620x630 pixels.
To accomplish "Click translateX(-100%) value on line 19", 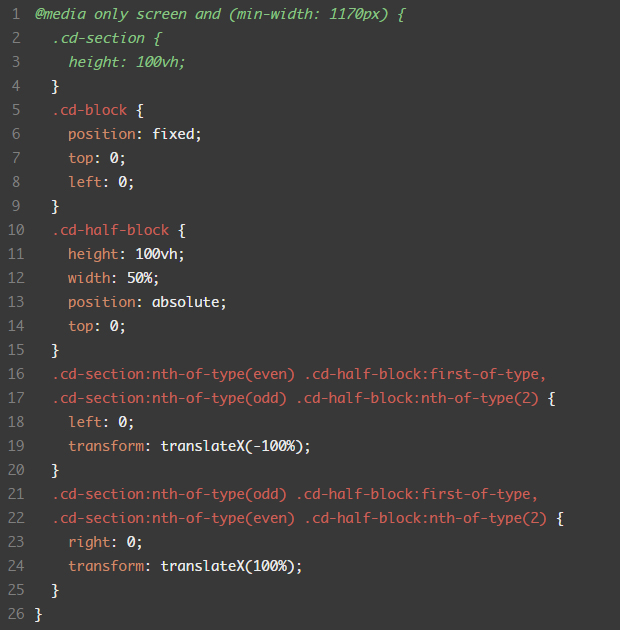I will tap(231, 446).
